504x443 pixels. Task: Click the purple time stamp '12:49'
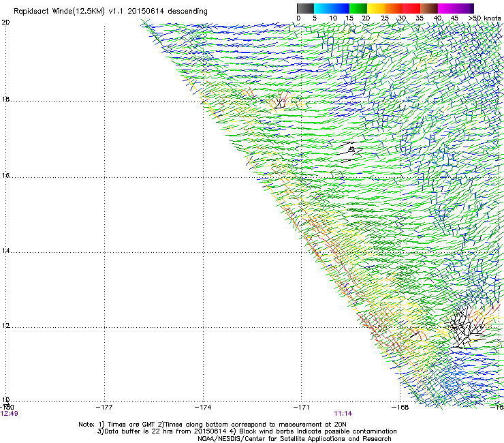(x=10, y=414)
